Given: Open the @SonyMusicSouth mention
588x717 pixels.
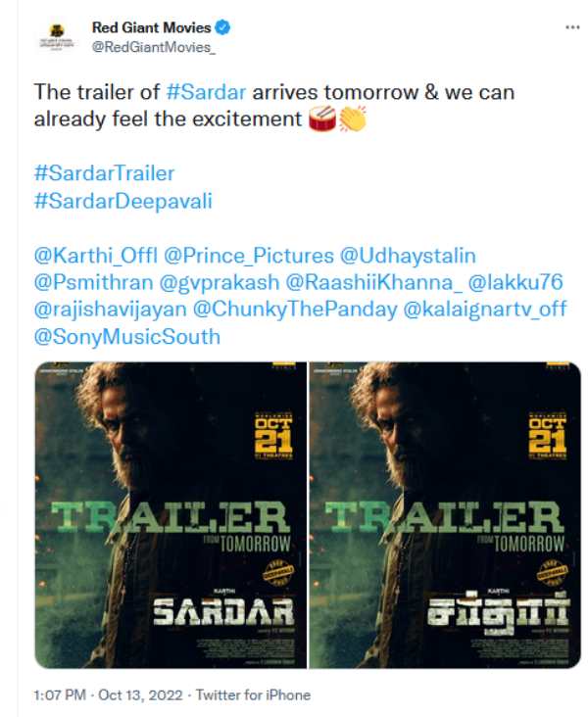Looking at the screenshot, I should (127, 337).
